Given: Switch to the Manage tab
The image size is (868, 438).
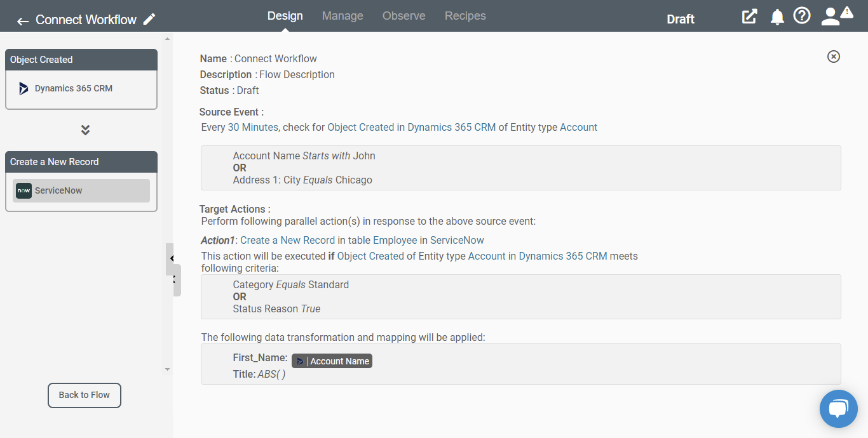Looking at the screenshot, I should click(x=342, y=16).
